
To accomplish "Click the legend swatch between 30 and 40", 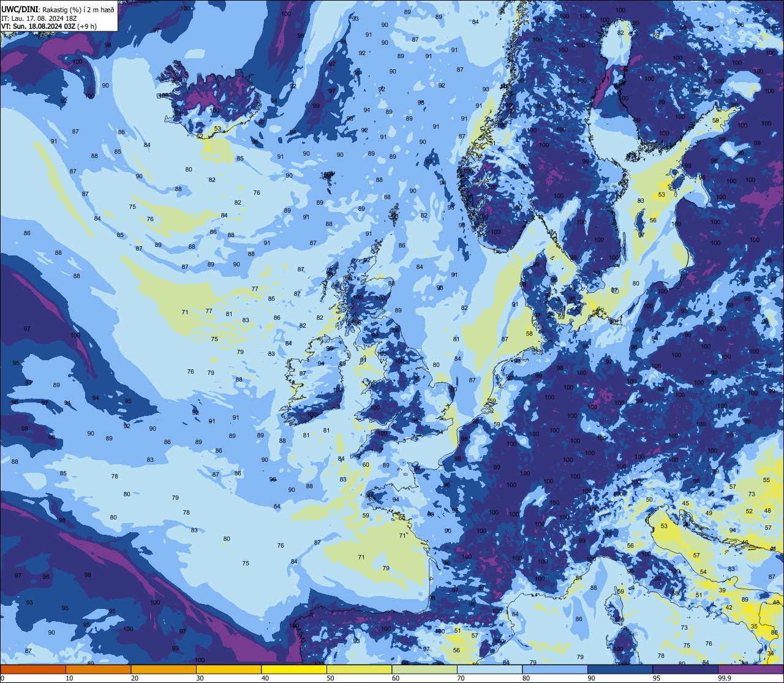I will click(229, 669).
